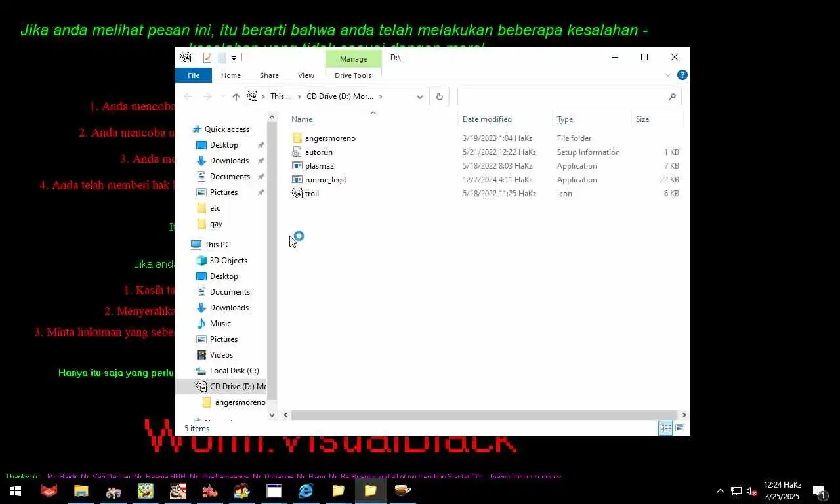Open pinned Pictures under Quick access

point(224,192)
